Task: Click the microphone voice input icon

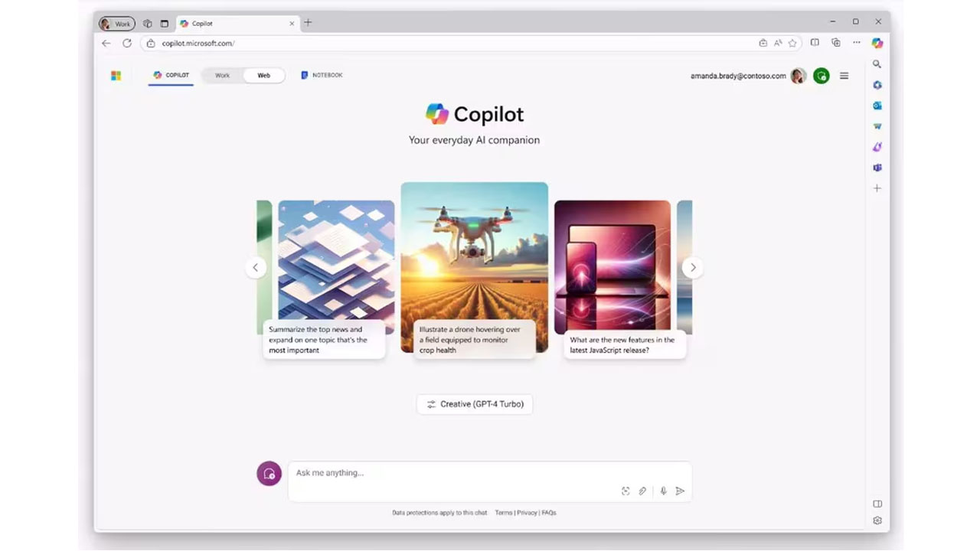Action: [x=663, y=491]
